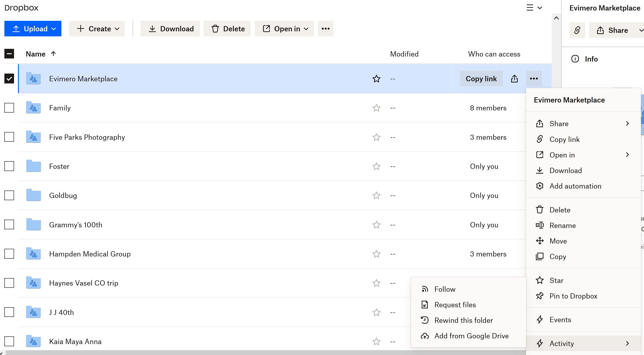Viewport: 644px width, 355px height.
Task: Click the toolbar Download button
Action: click(170, 28)
